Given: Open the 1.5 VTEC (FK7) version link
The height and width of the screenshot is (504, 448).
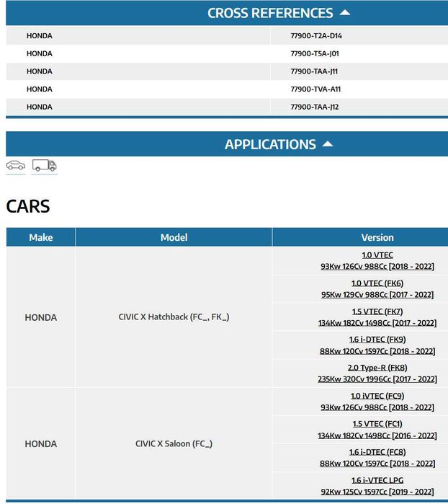Looking at the screenshot, I should pos(377,317).
